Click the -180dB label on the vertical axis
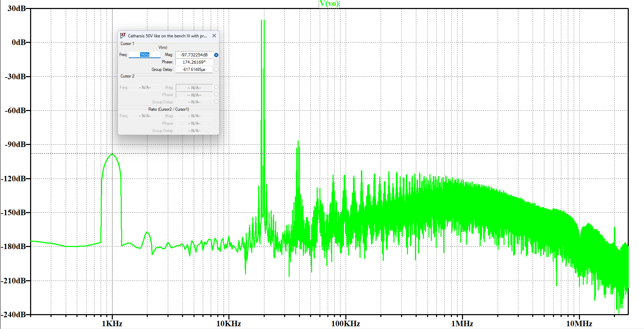644x329 pixels. 13,246
